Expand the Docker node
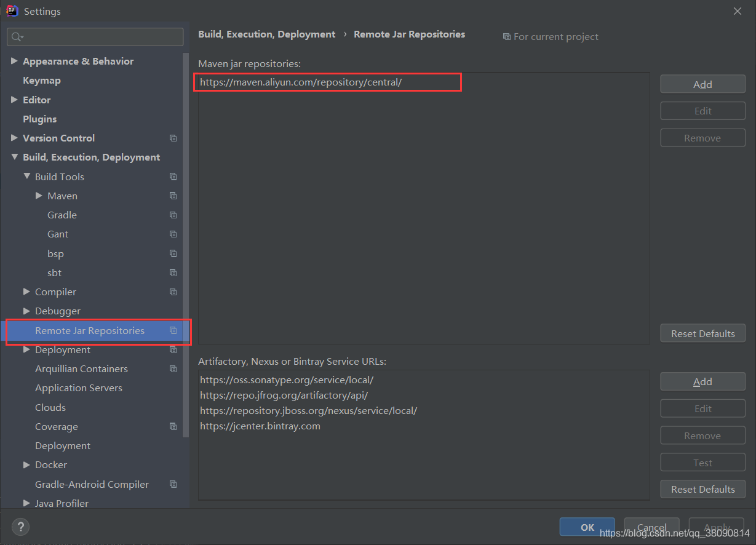The image size is (756, 545). [26, 464]
